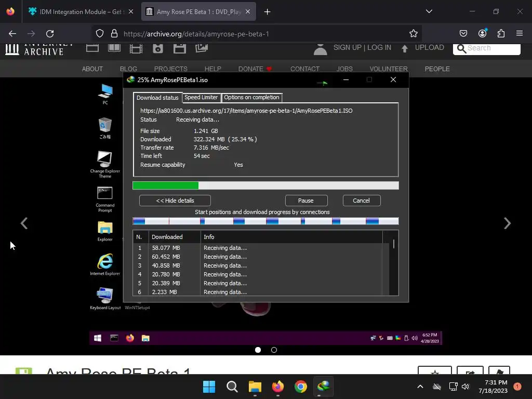Open the BLOG menu item
532x399 pixels.
128,69
